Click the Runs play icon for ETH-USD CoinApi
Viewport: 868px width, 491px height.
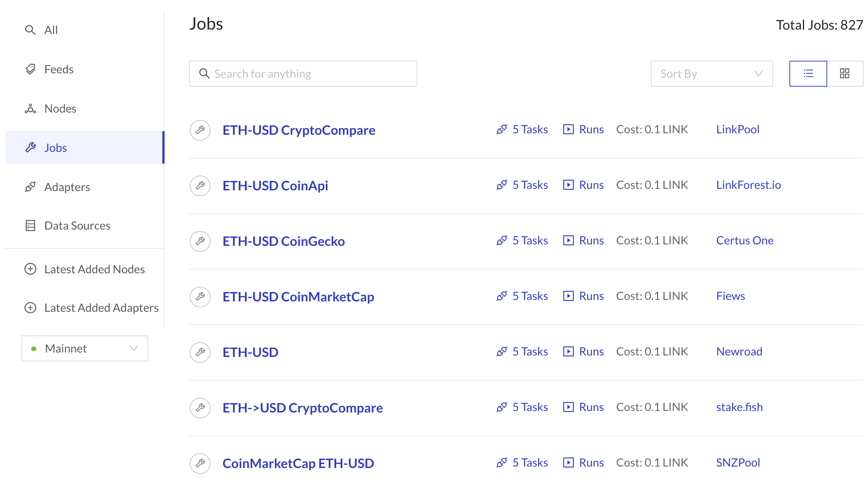pos(568,185)
